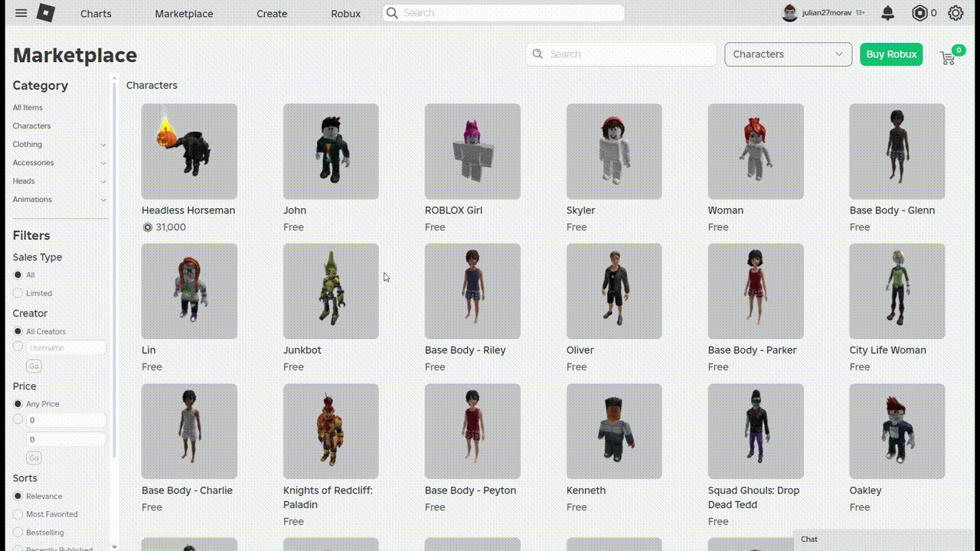Switch to the Create tab
This screenshot has height=551, width=980.
(272, 14)
